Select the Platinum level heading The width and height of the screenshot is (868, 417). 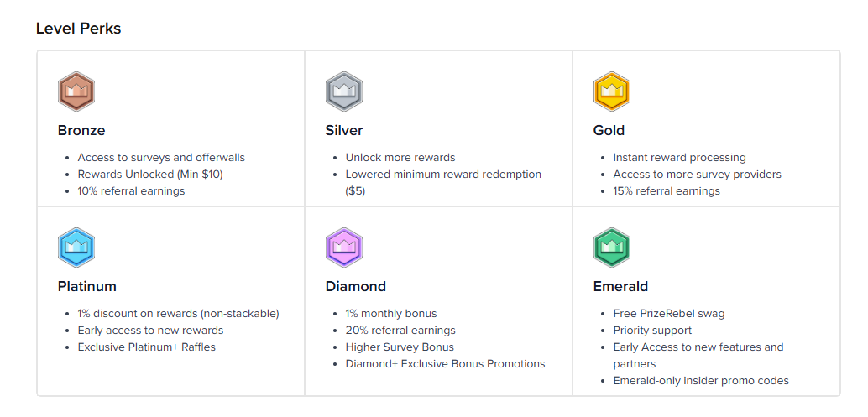coord(87,286)
